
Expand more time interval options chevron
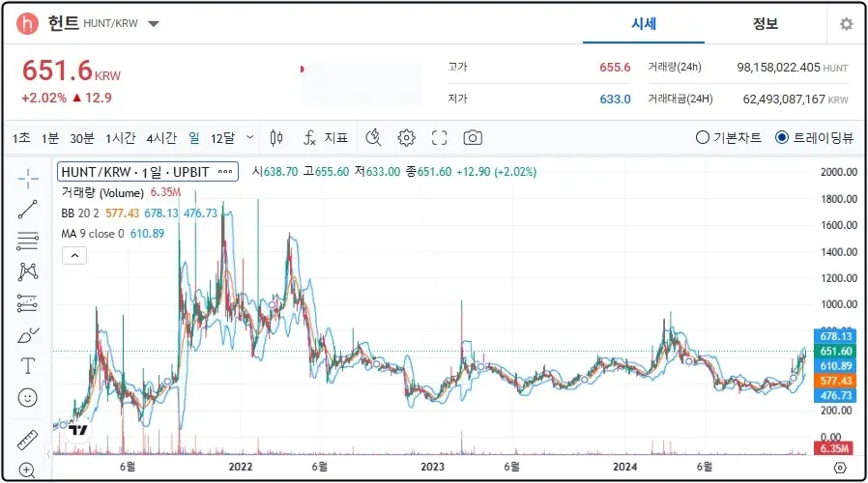pos(249,137)
